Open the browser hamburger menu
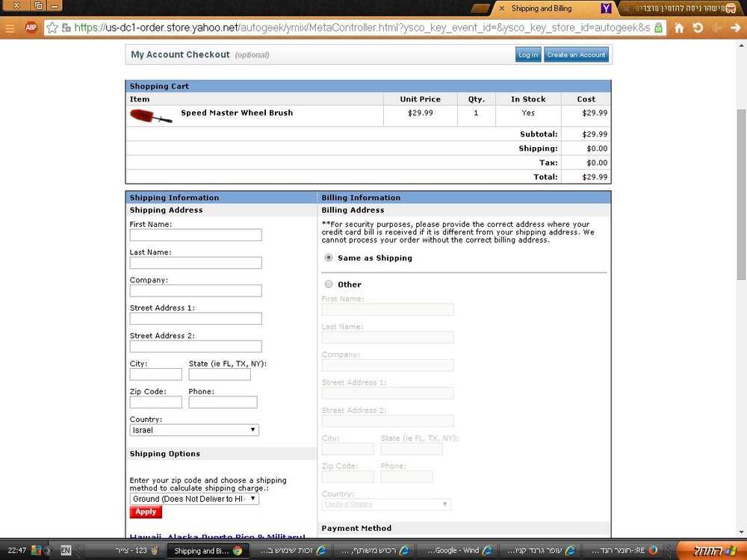 (x=10, y=28)
